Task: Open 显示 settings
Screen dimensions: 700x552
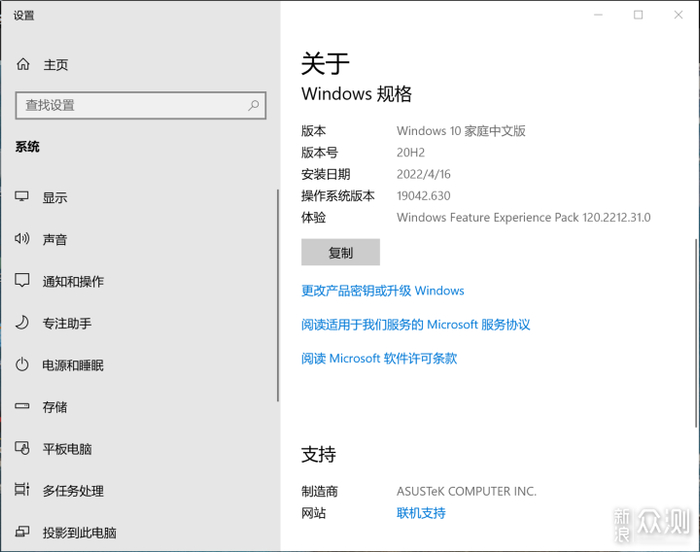Action: click(55, 197)
